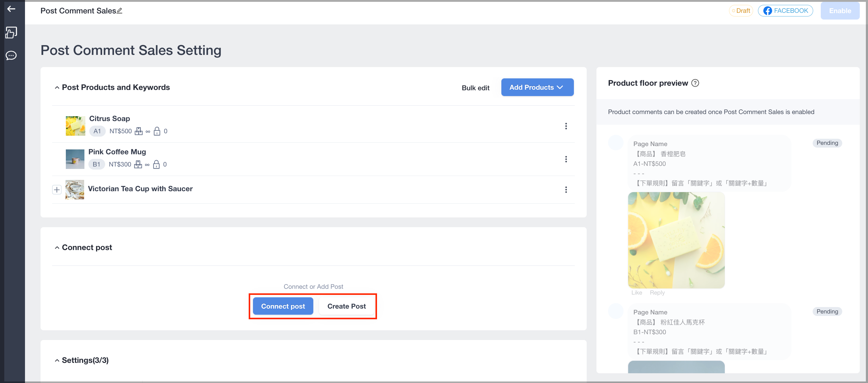Screen dimensions: 868x383
Task: Open the Add Products dropdown
Action: click(x=537, y=87)
